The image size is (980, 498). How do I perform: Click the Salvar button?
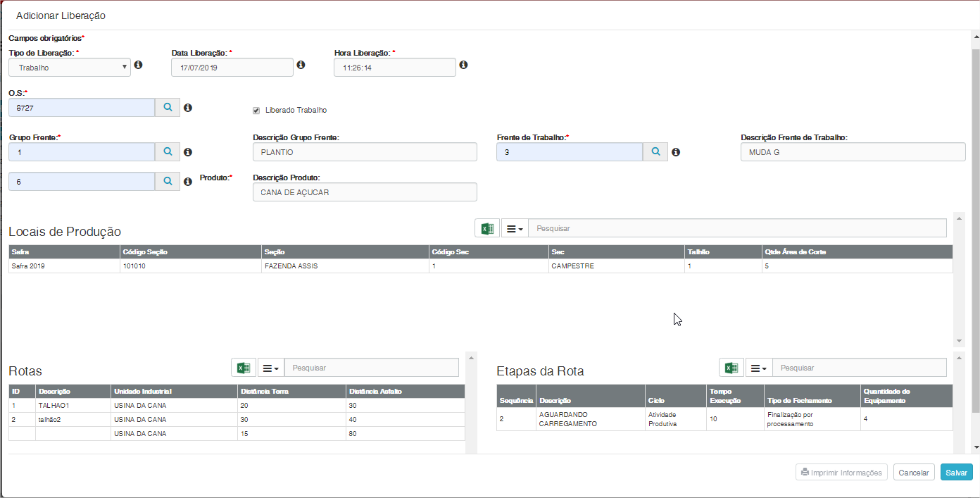[956, 473]
